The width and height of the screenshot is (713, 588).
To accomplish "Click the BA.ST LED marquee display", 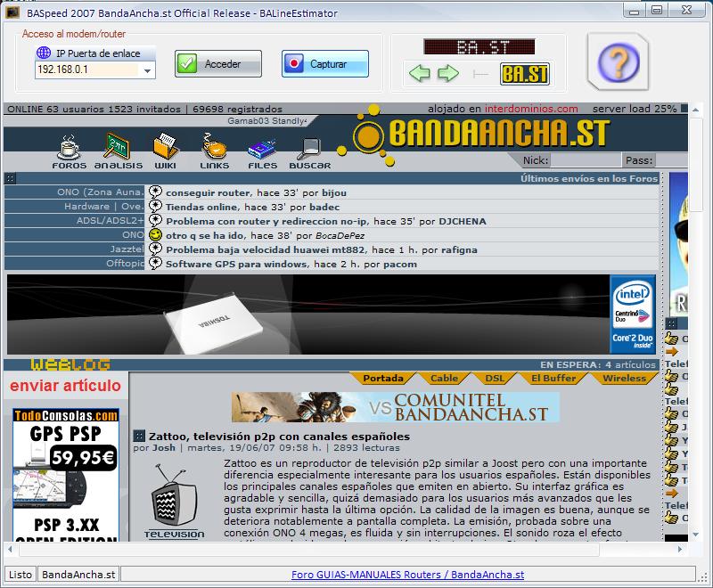I will coord(479,46).
